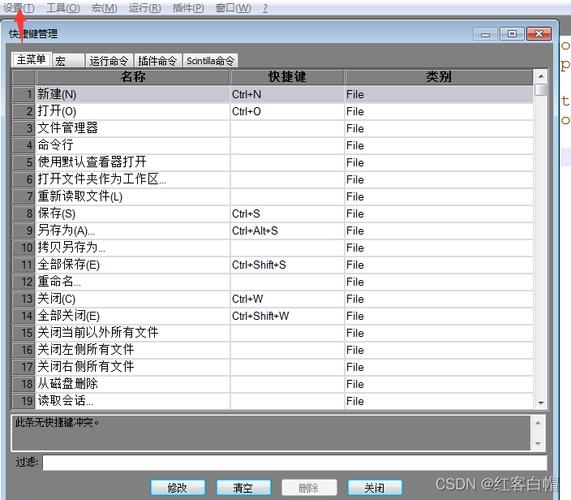Click the 过滤 filter input field

tap(295, 463)
